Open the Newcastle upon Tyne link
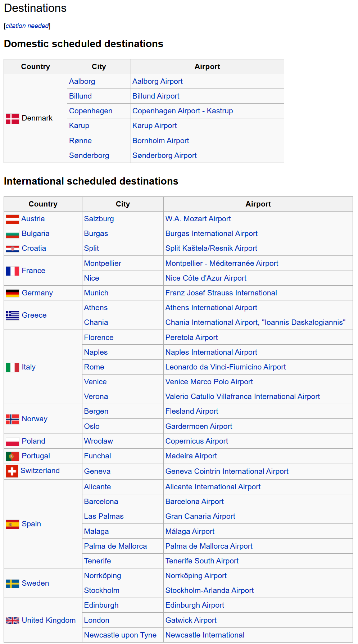This screenshot has height=644, width=358. tap(120, 635)
